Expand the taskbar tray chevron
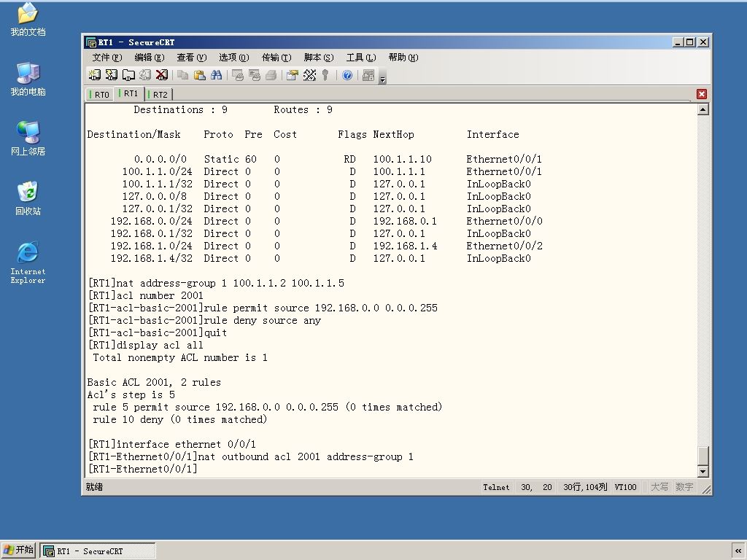747x560 pixels. point(738,551)
